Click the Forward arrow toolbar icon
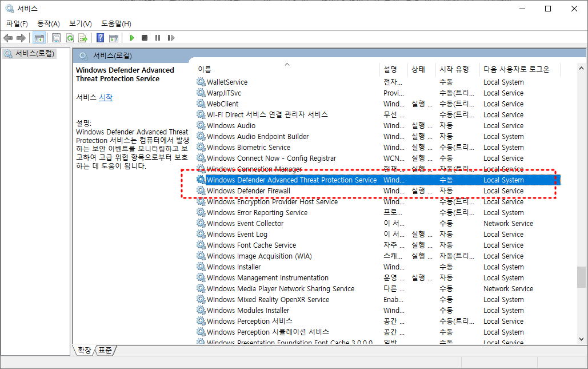The height and width of the screenshot is (369, 588). 21,38
